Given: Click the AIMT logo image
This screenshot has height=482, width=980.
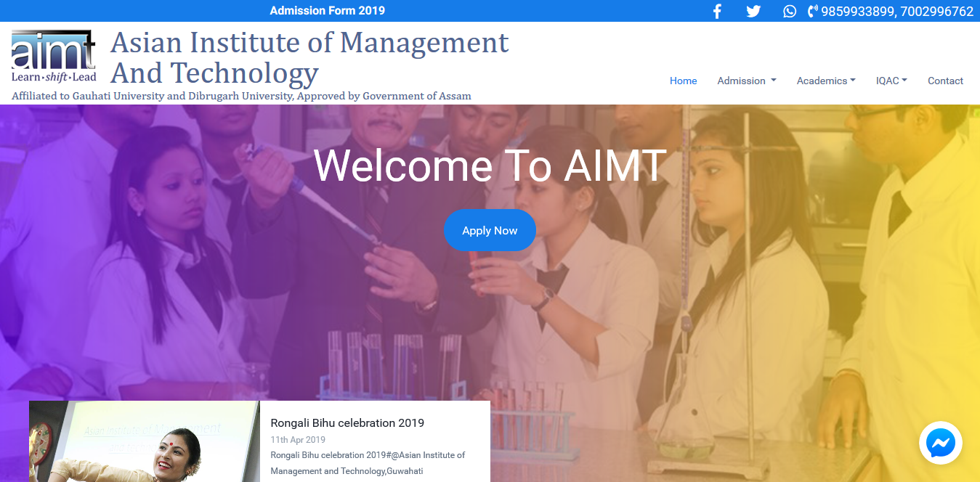Looking at the screenshot, I should [x=54, y=56].
